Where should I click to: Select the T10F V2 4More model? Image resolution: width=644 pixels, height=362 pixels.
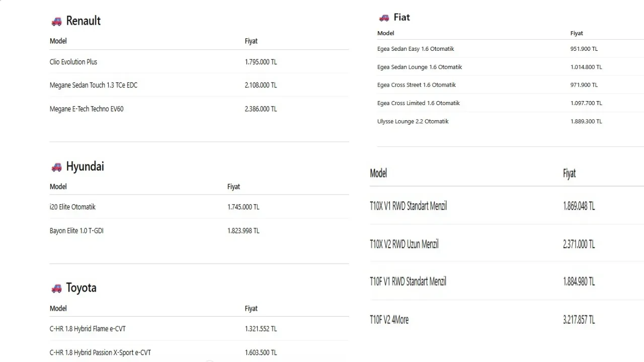pos(389,319)
